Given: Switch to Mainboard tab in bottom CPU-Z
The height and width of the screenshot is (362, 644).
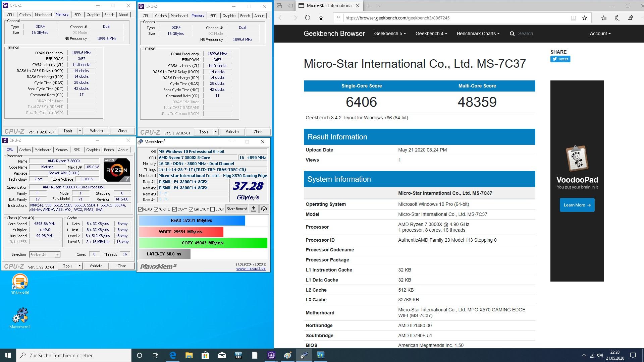Looking at the screenshot, I should 43,150.
